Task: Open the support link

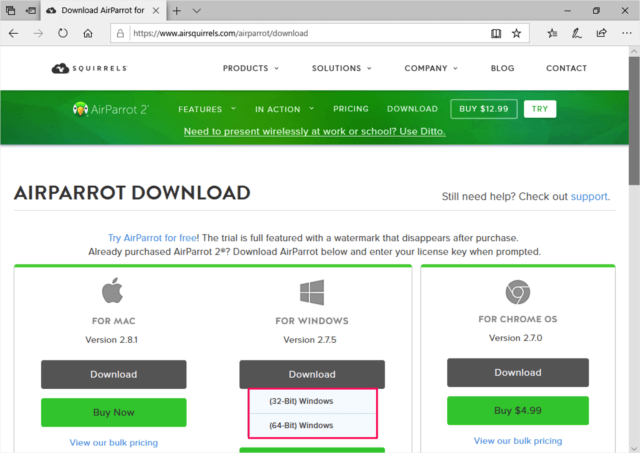Action: pyautogui.click(x=589, y=197)
